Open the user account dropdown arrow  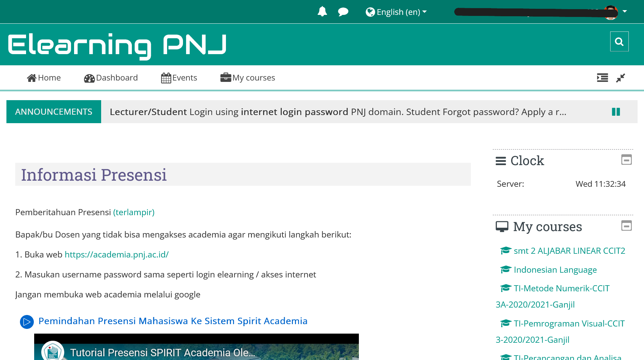tap(624, 12)
